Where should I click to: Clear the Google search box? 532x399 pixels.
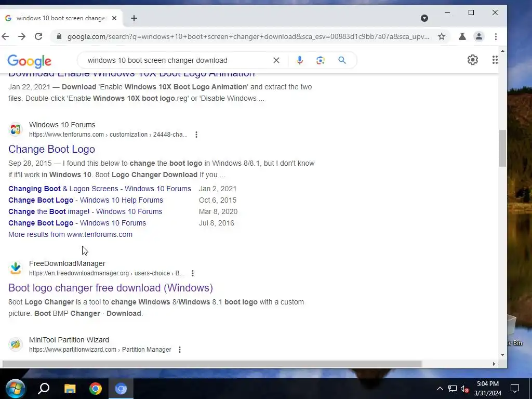click(276, 60)
